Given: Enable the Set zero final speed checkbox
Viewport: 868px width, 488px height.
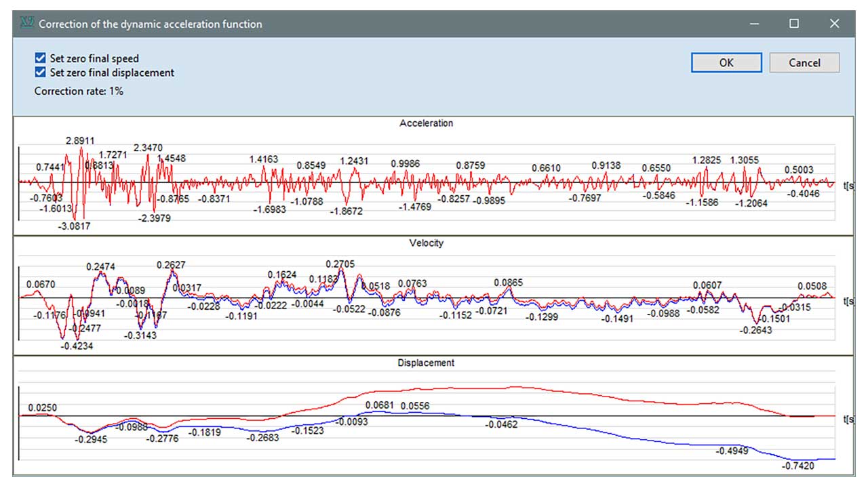Looking at the screenshot, I should (40, 58).
